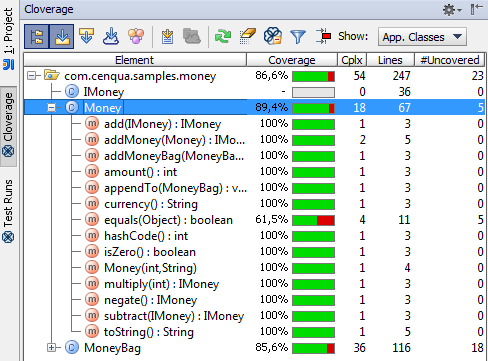Toggle autoscroll to source button
This screenshot has width=488, height=361.
(x=62, y=37)
